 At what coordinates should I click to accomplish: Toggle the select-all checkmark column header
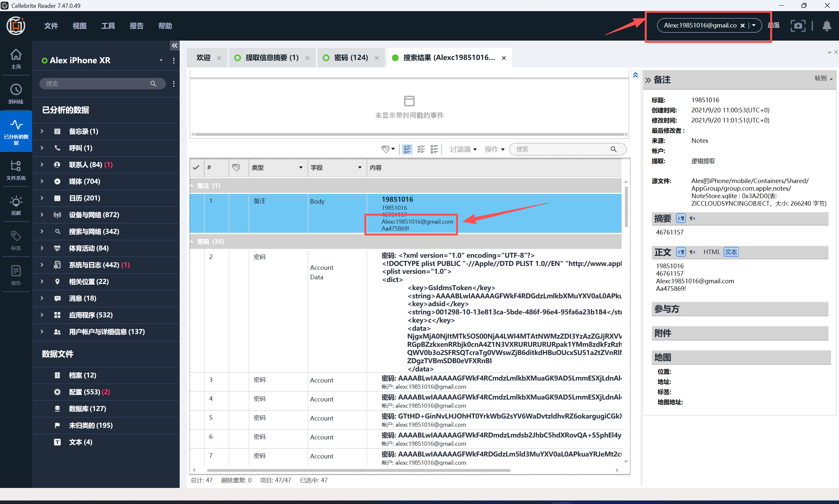(196, 167)
